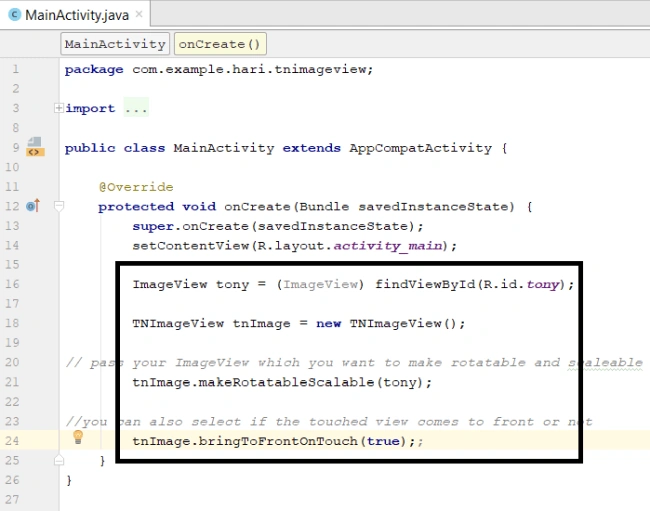Image resolution: width=650 pixels, height=511 pixels.
Task: Expand the folded import block
Action: tap(58, 108)
